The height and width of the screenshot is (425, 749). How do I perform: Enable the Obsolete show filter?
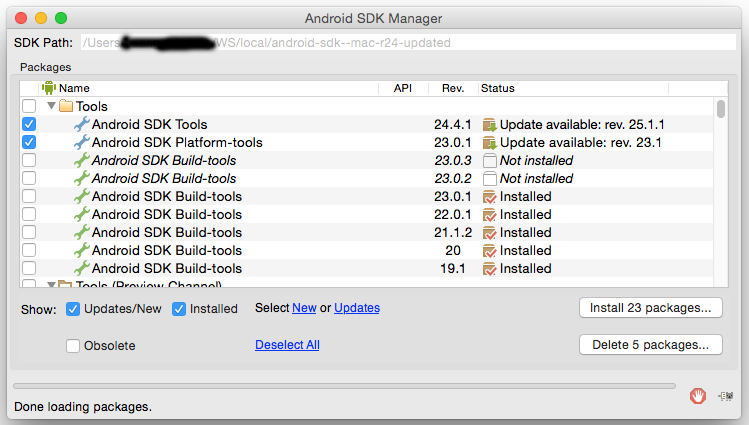73,346
